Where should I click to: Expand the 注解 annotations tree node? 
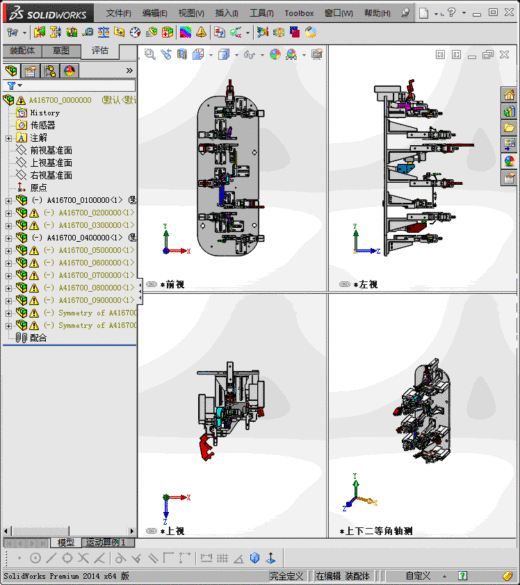click(9, 138)
